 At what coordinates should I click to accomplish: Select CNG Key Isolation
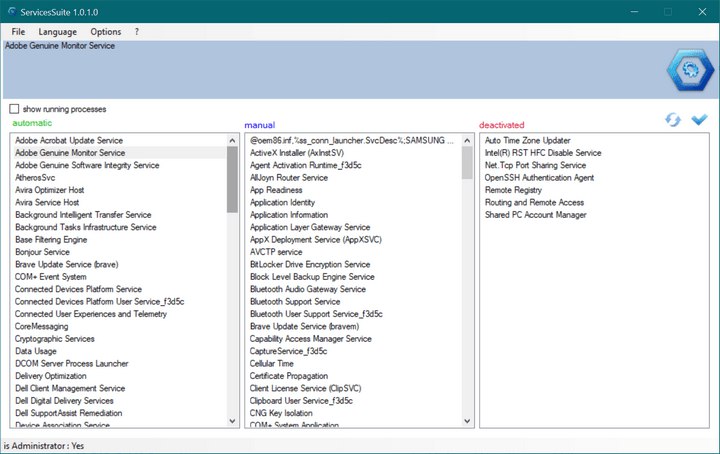281,413
